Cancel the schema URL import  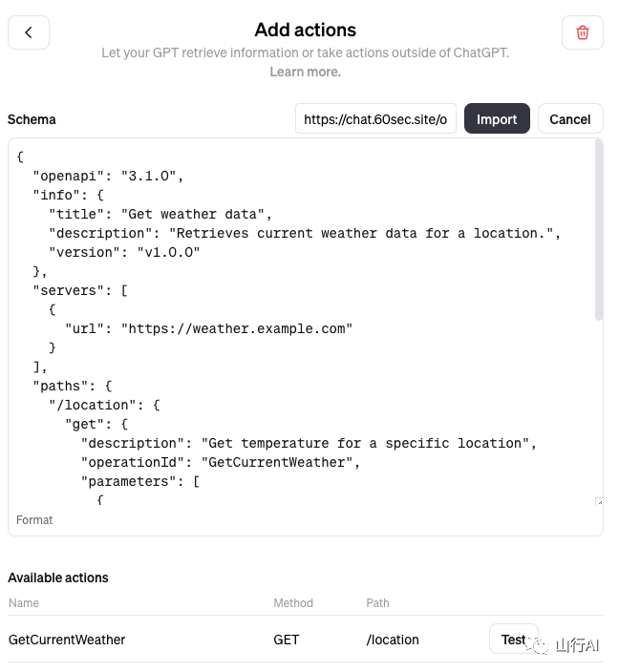tap(570, 118)
